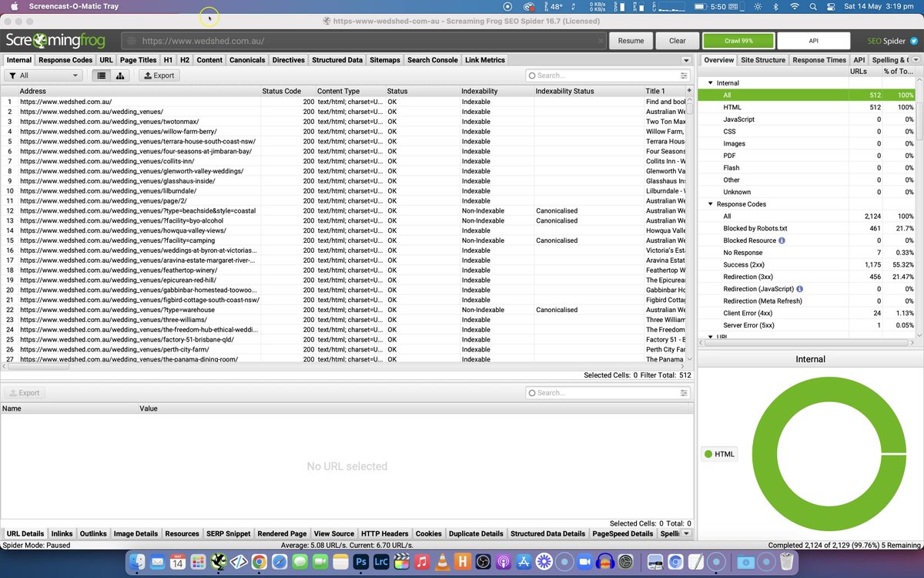Click the top Export button
This screenshot has width=924, height=578.
159,76
